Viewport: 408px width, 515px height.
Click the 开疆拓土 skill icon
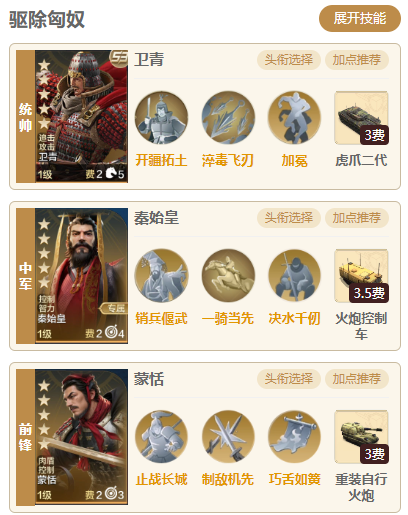[x=161, y=118]
